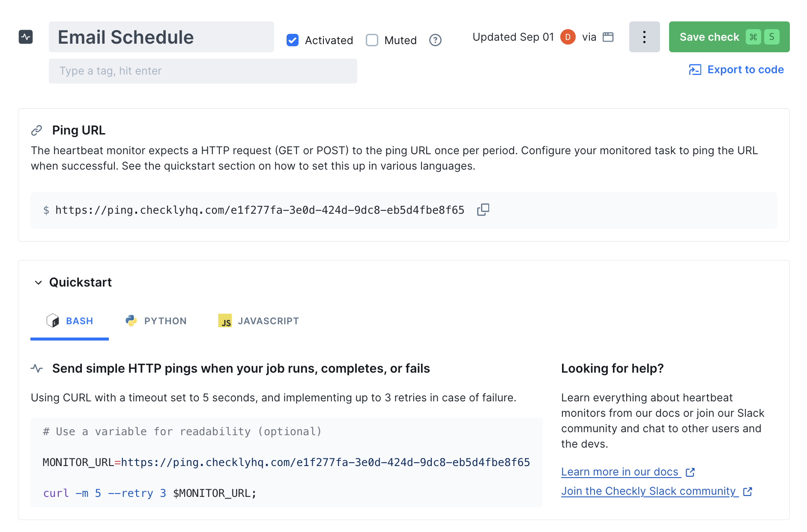Copy the ping URL with copy icon

tap(483, 209)
